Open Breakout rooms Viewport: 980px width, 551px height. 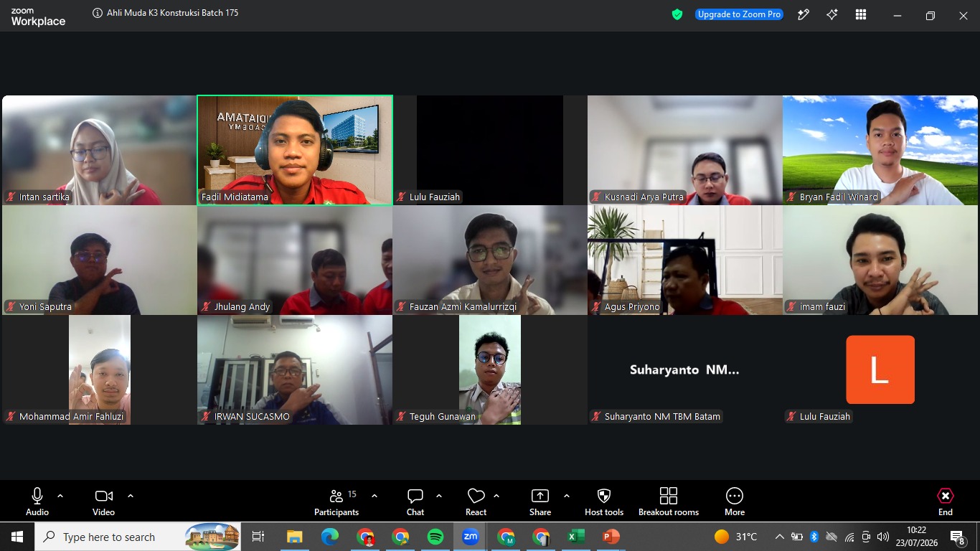coord(669,501)
